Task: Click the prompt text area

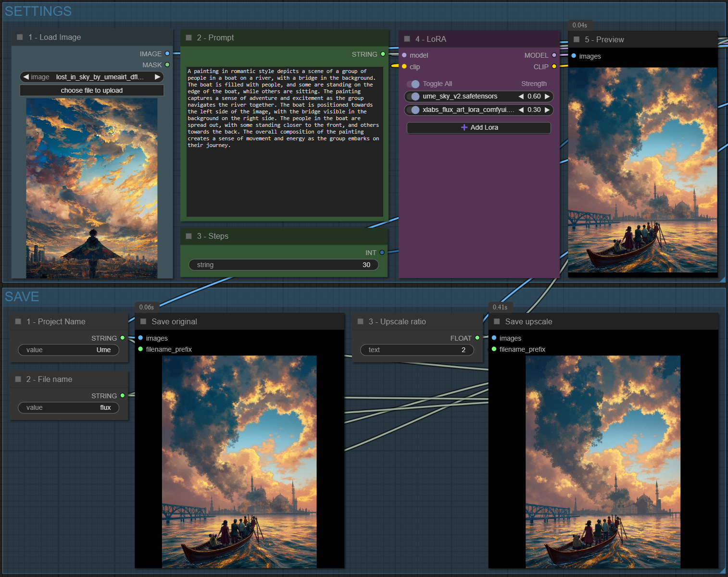Action: (x=285, y=142)
